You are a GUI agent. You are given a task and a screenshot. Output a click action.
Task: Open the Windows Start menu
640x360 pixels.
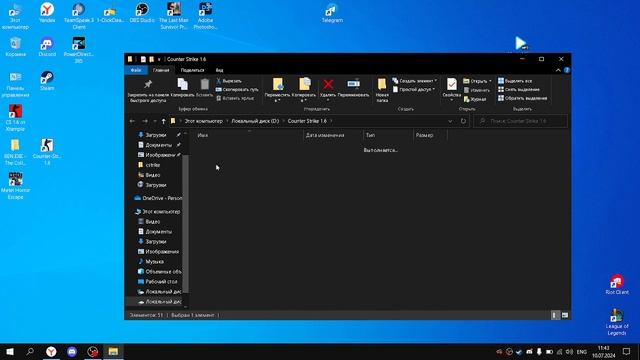tap(10, 351)
